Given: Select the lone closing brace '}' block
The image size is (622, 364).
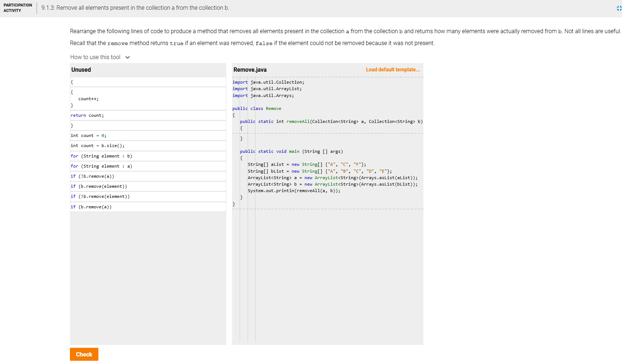Looking at the screenshot, I should (x=148, y=125).
